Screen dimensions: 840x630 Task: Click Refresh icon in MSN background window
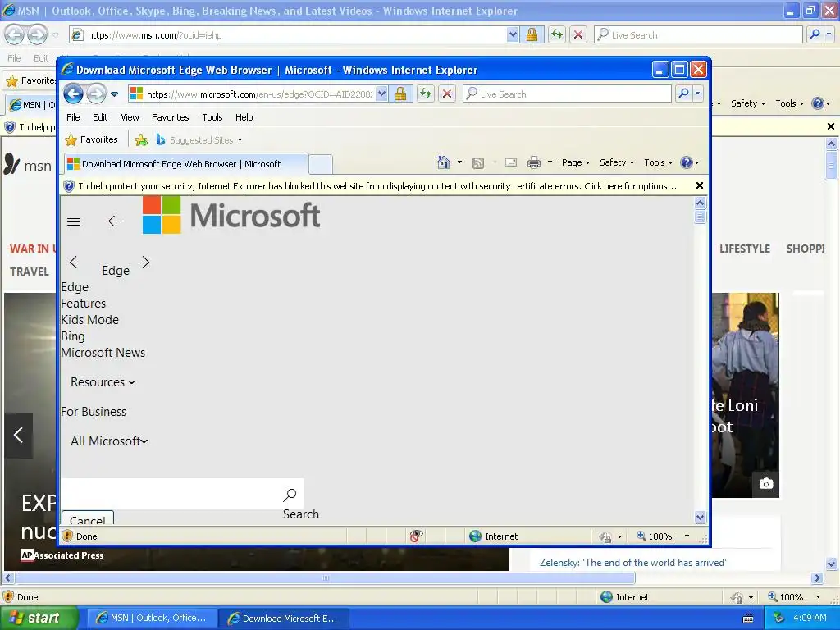[557, 34]
